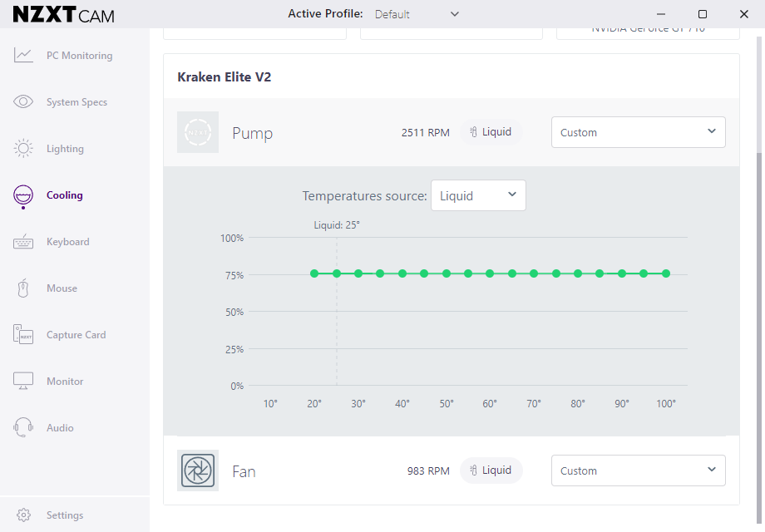Screen dimensions: 765x532
Task: Click the Settings gear icon
Action: 23,515
